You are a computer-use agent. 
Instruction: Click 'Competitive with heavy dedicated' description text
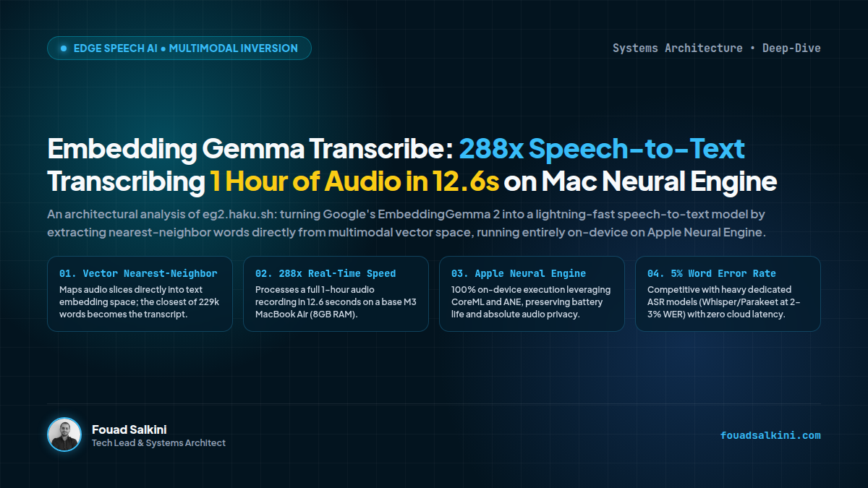tap(724, 302)
